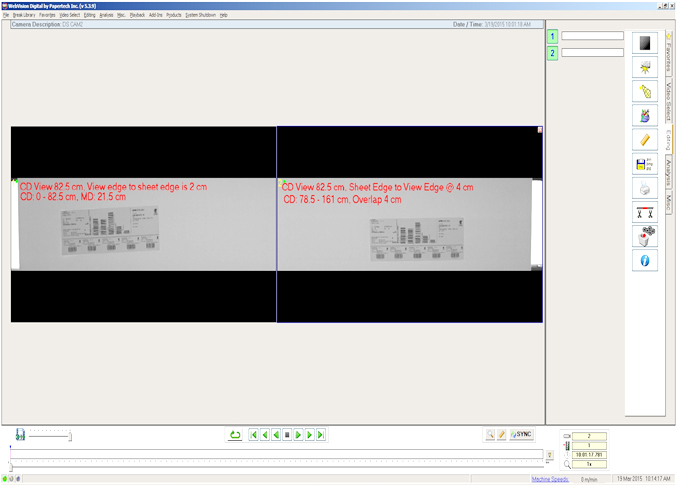Open the Analysis menu
The image size is (677, 485).
click(106, 15)
